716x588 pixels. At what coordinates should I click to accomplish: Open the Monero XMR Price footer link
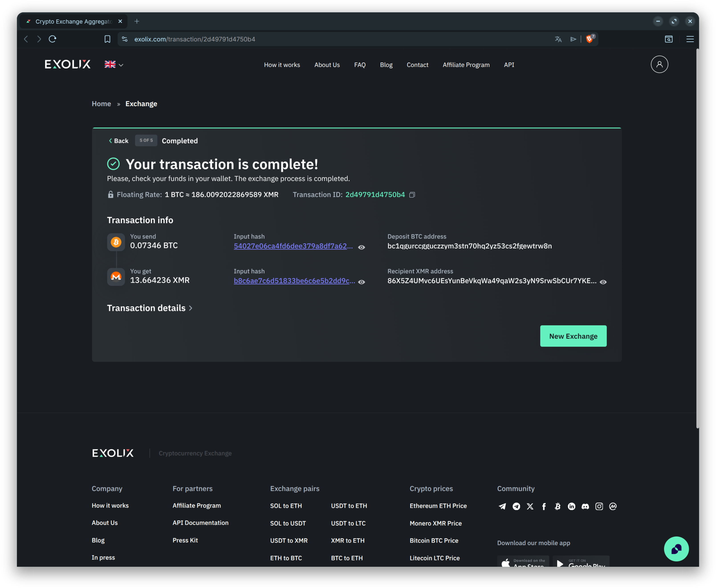(x=435, y=523)
